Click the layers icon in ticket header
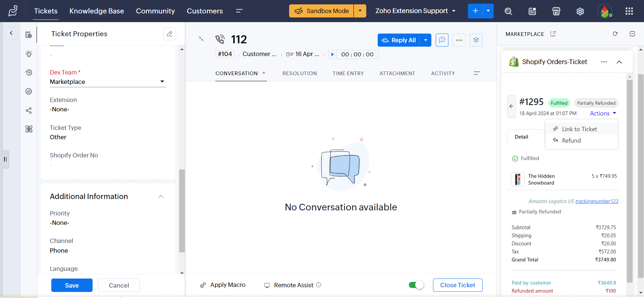 (476, 40)
